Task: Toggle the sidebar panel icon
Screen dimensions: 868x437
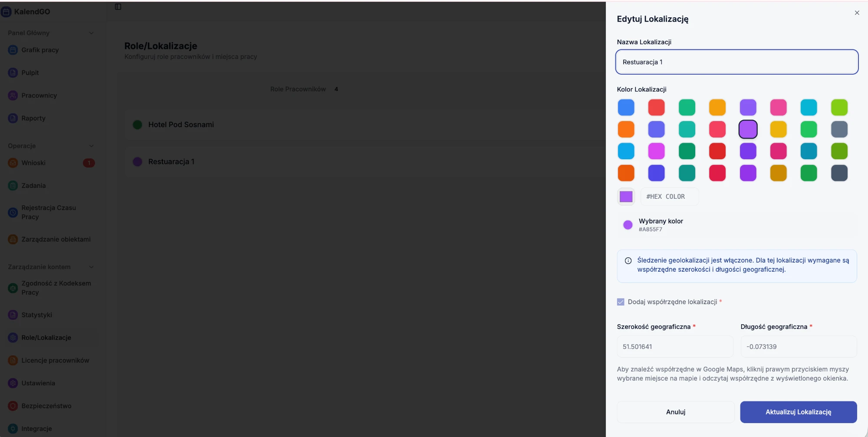Action: coord(118,7)
